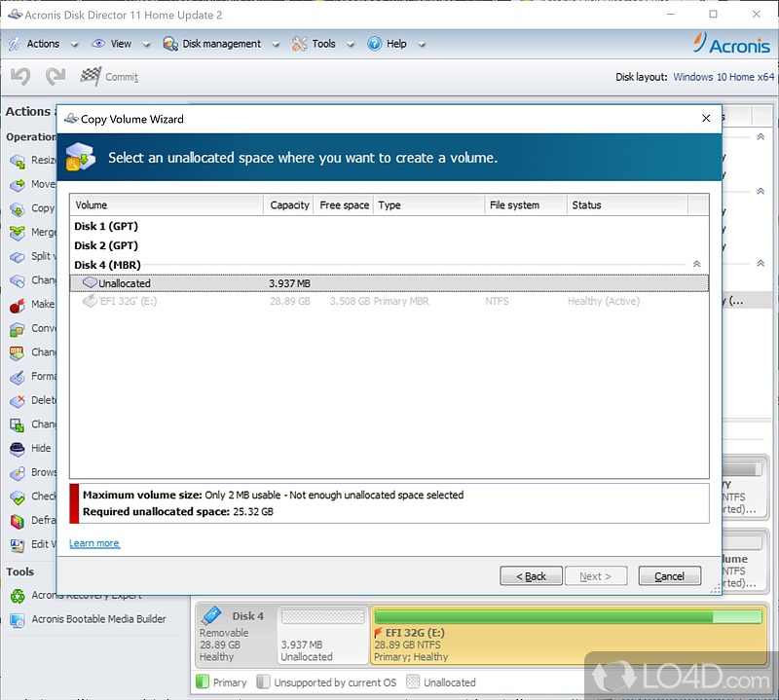The height and width of the screenshot is (700, 779).
Task: Click the Copy Volume Wizard title icon
Action: (x=71, y=119)
